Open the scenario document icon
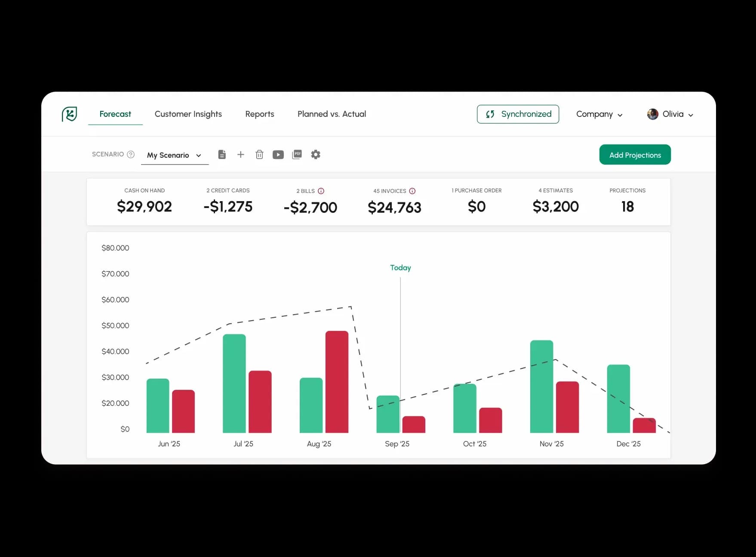 (x=222, y=155)
